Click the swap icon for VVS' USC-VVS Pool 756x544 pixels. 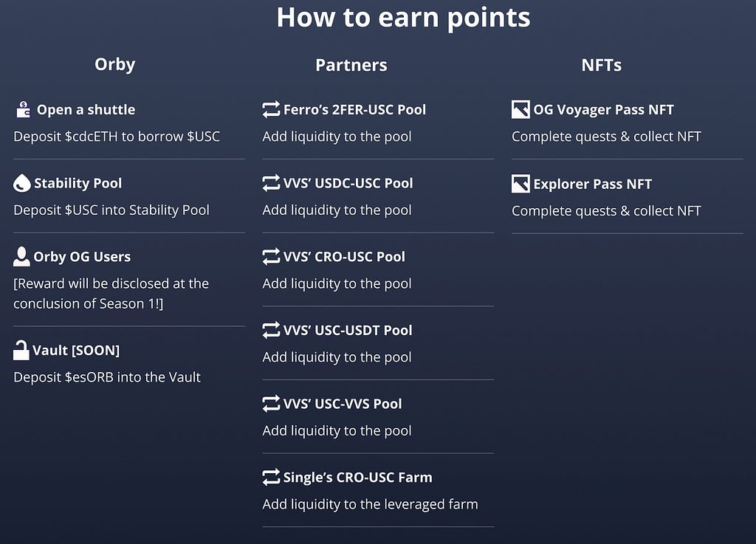pos(271,403)
